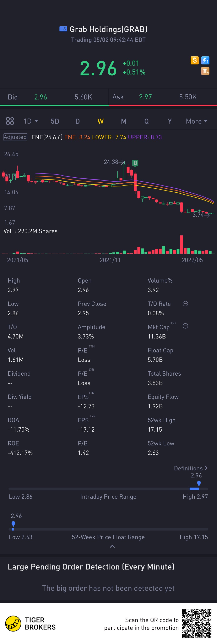Tap the Intraday Price Range marker
This screenshot has height=644, width=217.
[x=199, y=483]
